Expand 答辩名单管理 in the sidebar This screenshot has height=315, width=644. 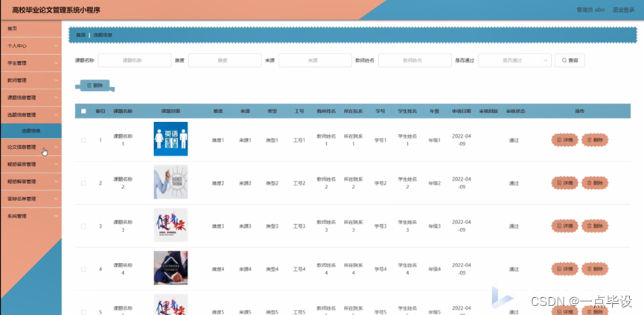pos(31,199)
